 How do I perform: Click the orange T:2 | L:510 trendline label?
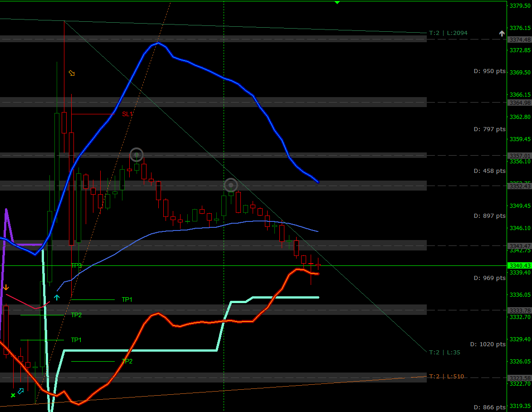click(x=446, y=376)
